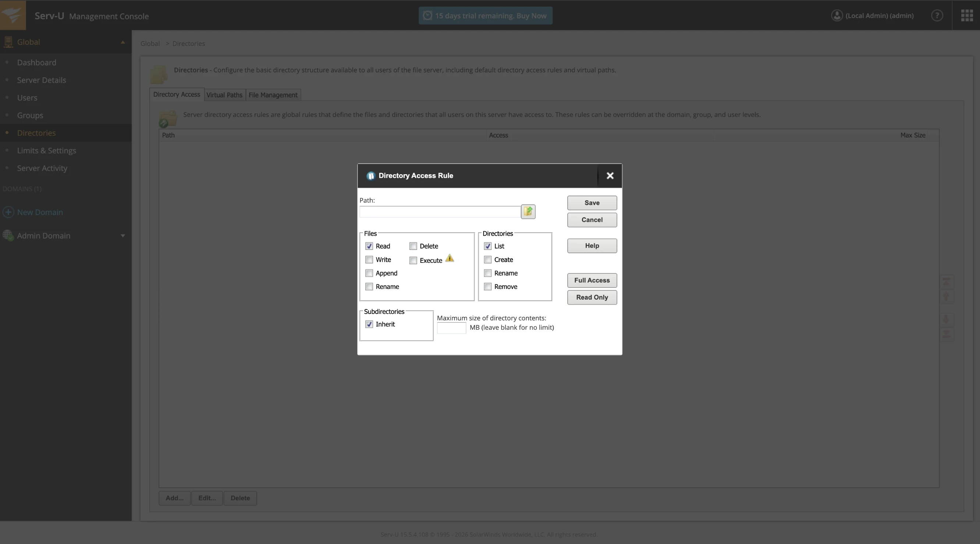Enable the Directories Rename checkbox
This screenshot has width=980, height=544.
(488, 273)
